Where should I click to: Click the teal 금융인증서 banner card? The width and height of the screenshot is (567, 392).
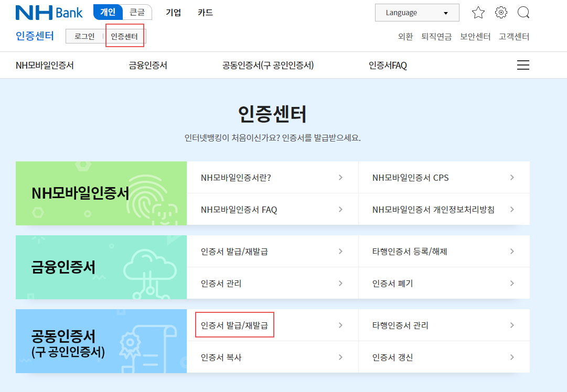101,267
